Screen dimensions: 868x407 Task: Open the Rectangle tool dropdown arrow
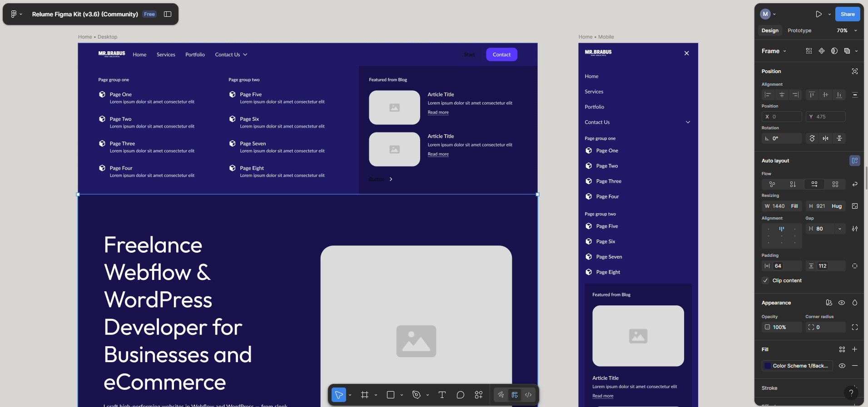[402, 395]
